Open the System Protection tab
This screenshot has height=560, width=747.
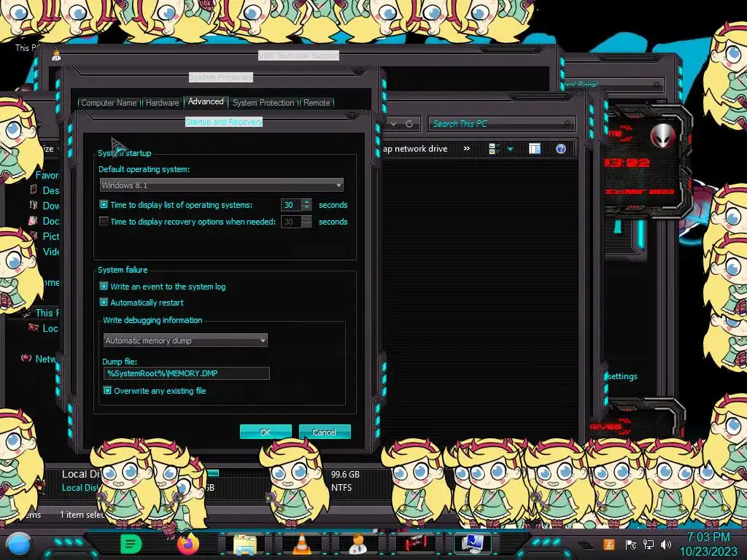click(263, 102)
